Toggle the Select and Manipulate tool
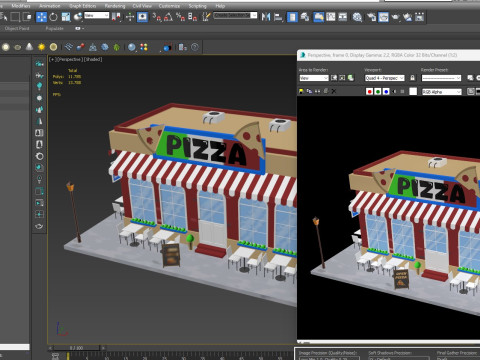 coord(130,17)
